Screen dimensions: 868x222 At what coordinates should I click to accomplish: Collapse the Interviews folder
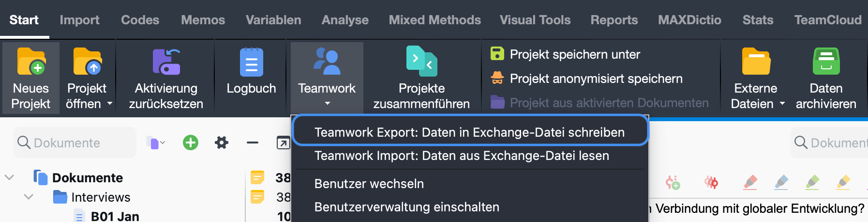[29, 197]
